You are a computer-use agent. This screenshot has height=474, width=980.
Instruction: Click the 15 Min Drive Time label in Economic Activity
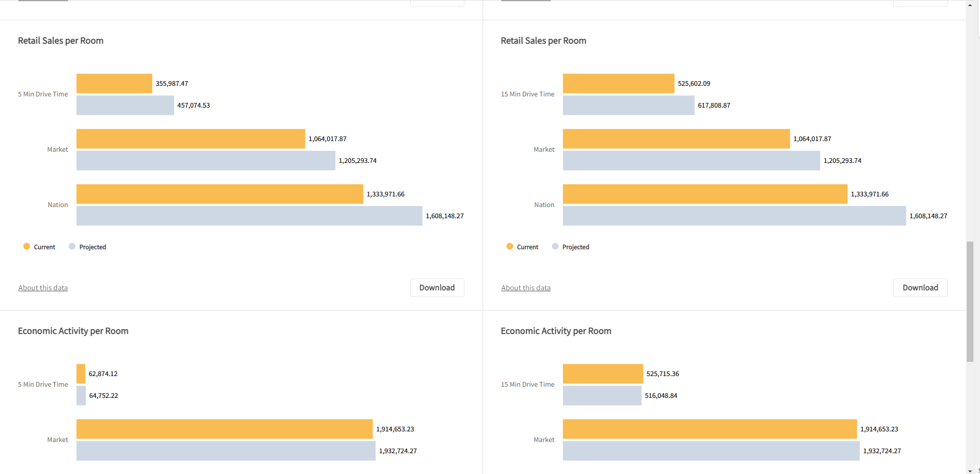527,385
